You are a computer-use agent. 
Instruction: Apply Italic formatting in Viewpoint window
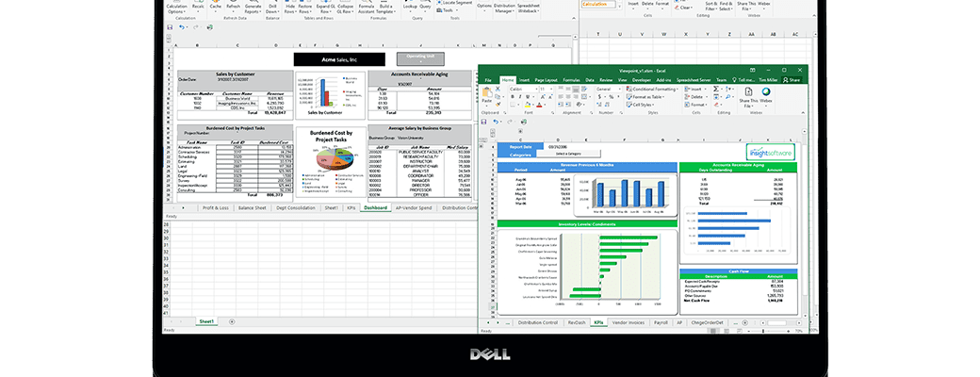pyautogui.click(x=520, y=97)
